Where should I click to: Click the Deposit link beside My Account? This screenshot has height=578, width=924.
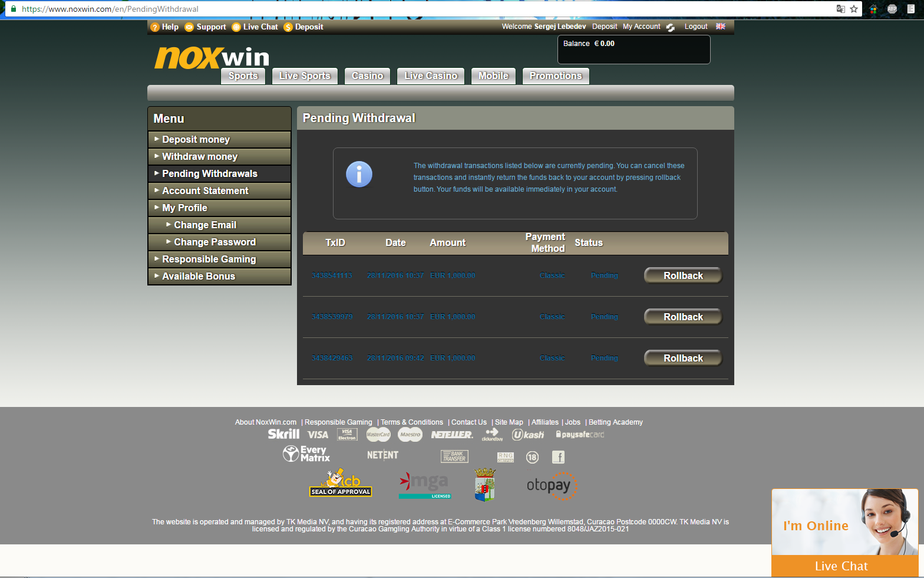pyautogui.click(x=605, y=27)
